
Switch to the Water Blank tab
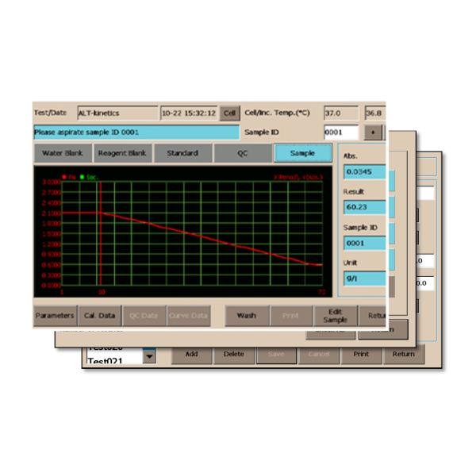click(63, 153)
